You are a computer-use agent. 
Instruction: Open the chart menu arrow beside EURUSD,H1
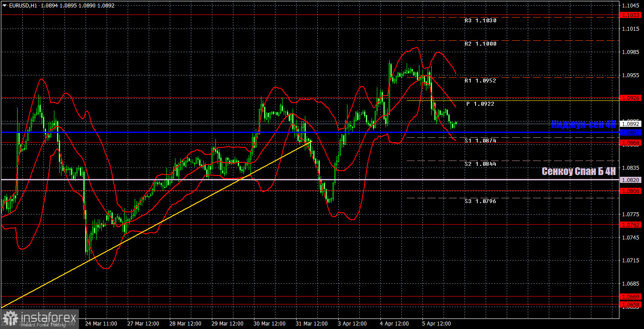(x=5, y=6)
